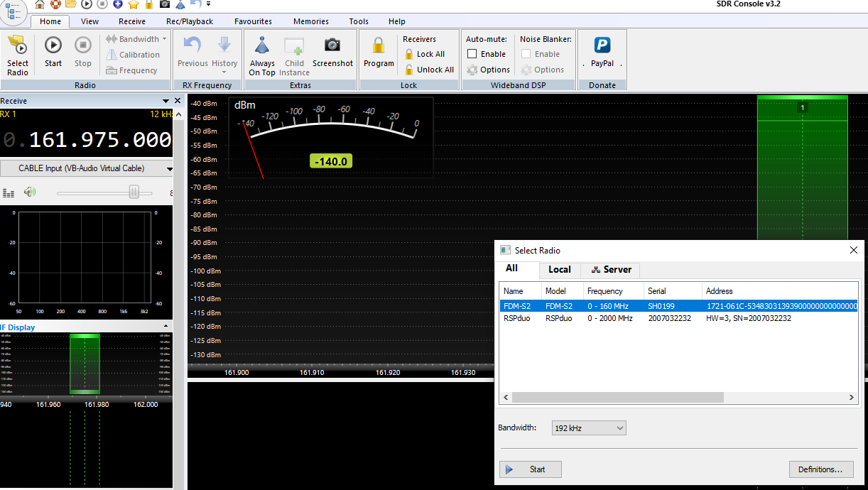The height and width of the screenshot is (490, 868).
Task: Click the blue pawn icon in quick access toolbar
Action: click(x=180, y=4)
